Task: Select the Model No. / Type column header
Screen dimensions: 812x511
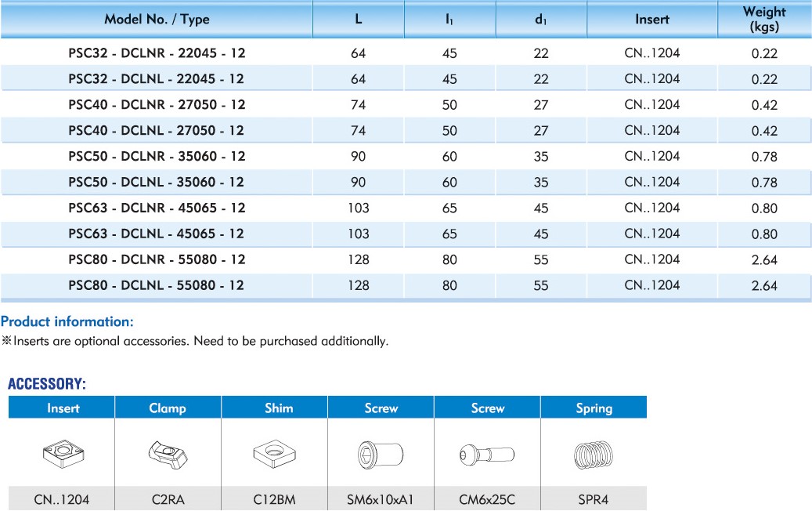Action: (x=157, y=19)
